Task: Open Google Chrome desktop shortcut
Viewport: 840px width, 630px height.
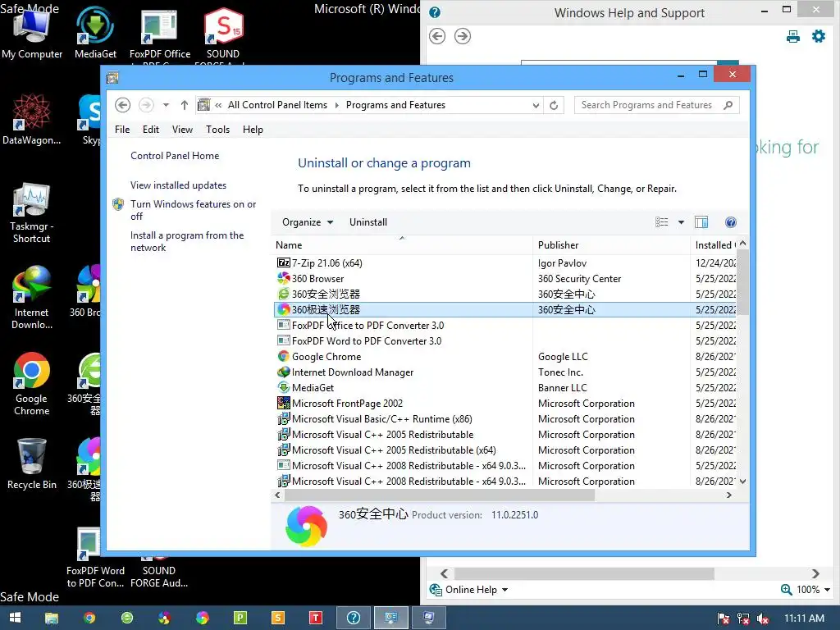Action: 32,384
